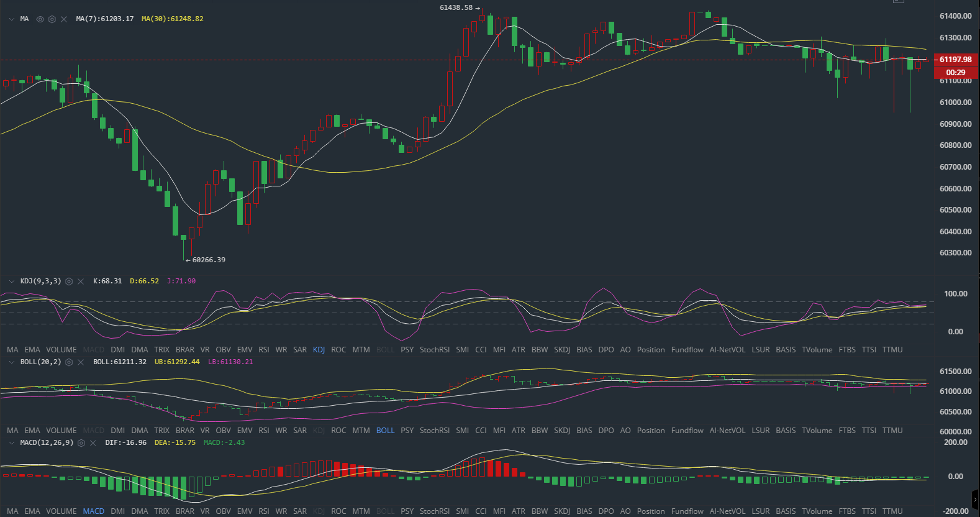Choose TVolume in the BOLL-highlighted indicator row
This screenshot has width=980, height=517.
click(817, 431)
